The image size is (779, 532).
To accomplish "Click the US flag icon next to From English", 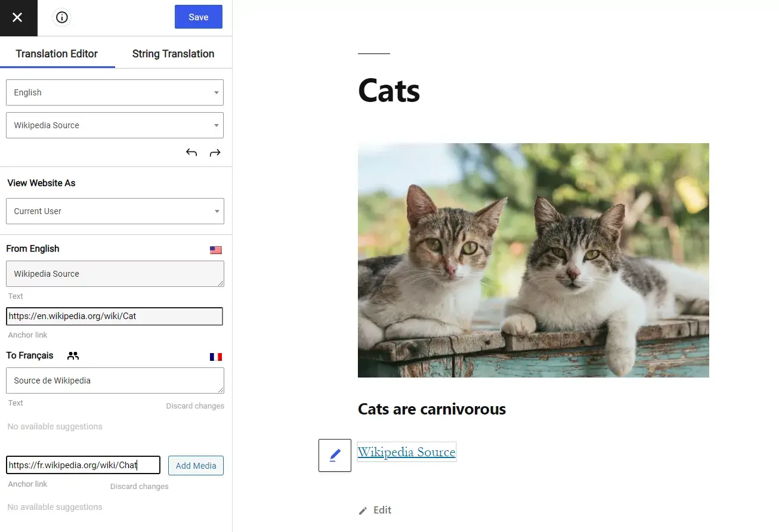I will pyautogui.click(x=216, y=250).
